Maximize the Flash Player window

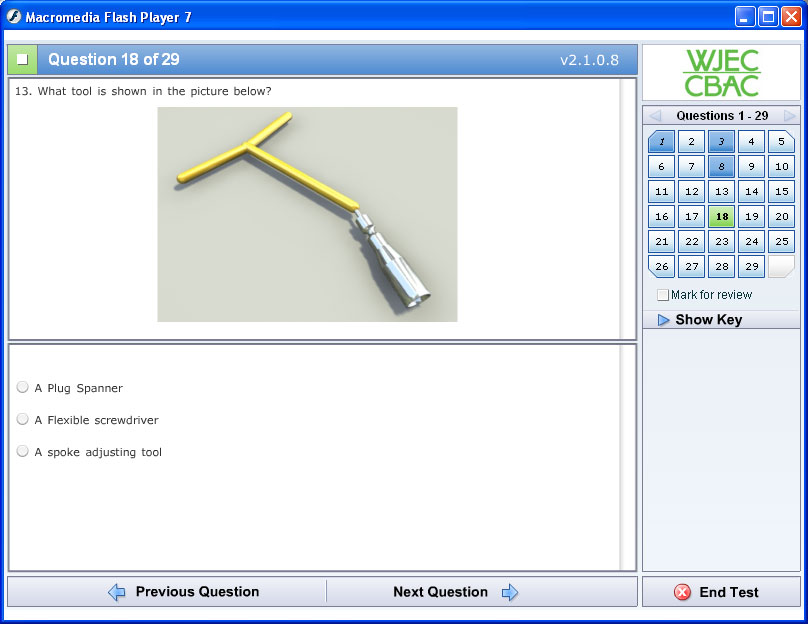point(768,17)
